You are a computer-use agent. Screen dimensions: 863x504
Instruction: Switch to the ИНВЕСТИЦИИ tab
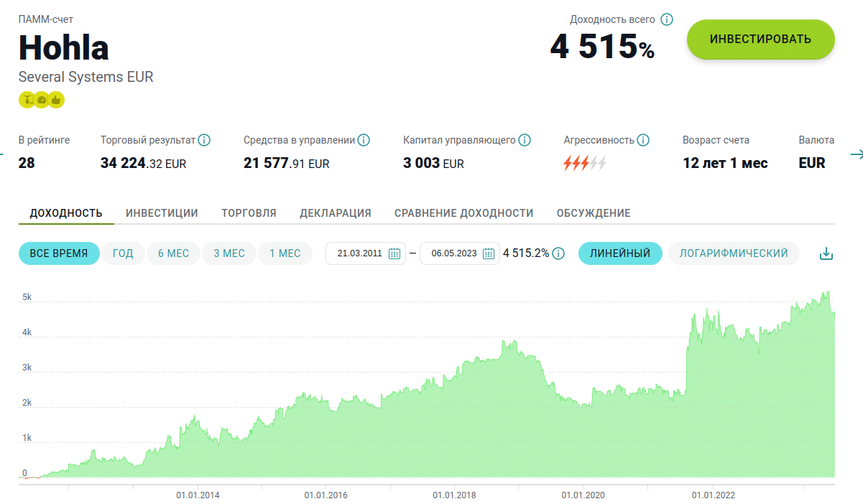(x=162, y=213)
